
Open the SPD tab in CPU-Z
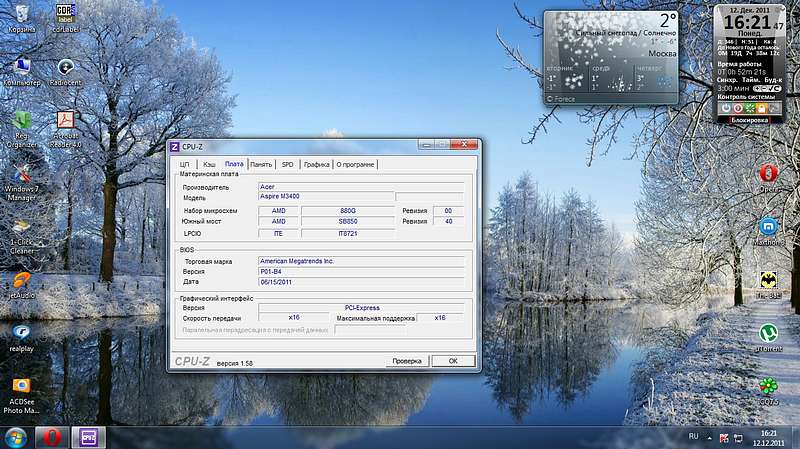tap(288, 164)
